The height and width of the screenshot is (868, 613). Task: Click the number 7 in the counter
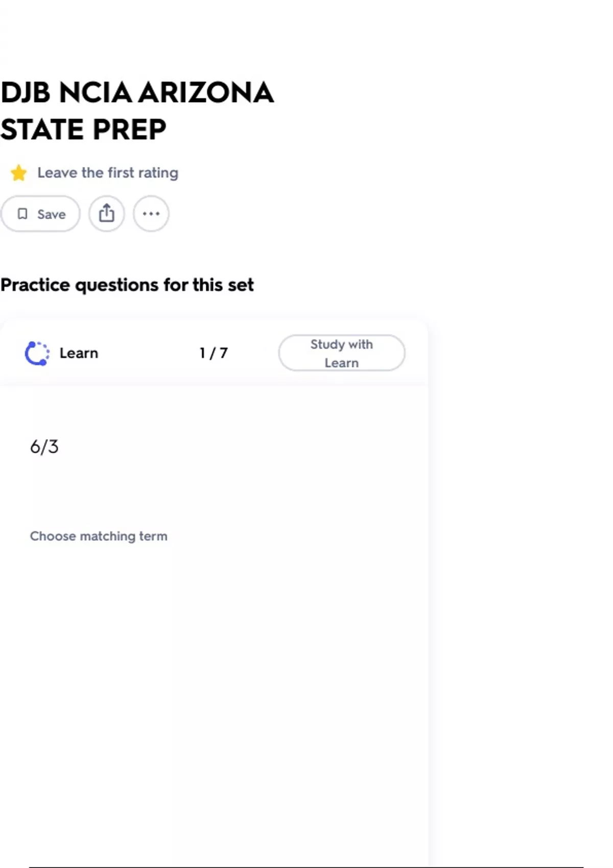point(224,353)
